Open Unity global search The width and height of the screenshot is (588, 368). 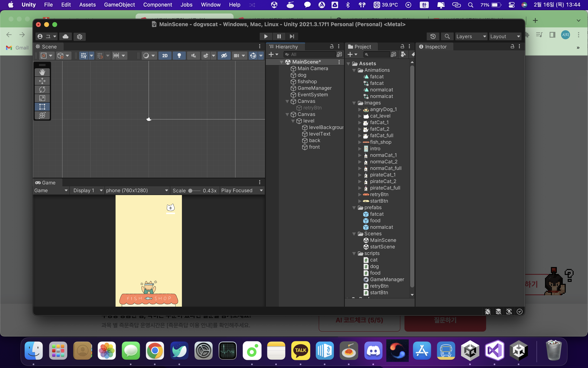pyautogui.click(x=447, y=37)
